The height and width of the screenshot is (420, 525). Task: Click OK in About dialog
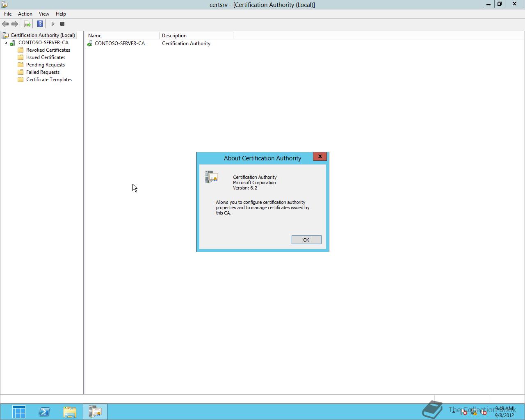306,240
